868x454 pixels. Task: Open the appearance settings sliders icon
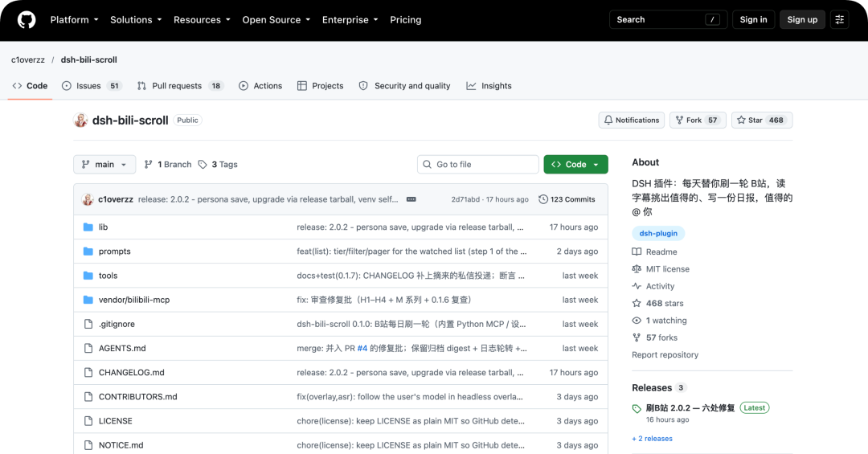click(x=839, y=19)
